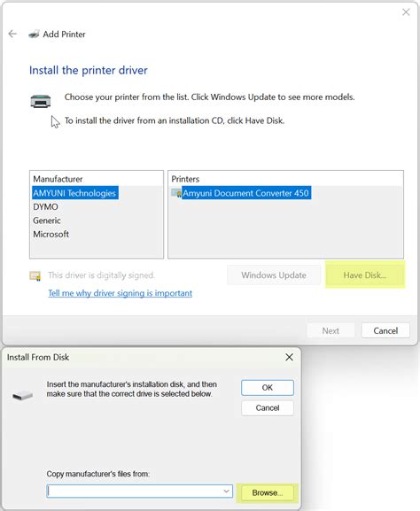Select Microsoft in the Manufacturer list
The image size is (420, 511).
[x=51, y=234]
